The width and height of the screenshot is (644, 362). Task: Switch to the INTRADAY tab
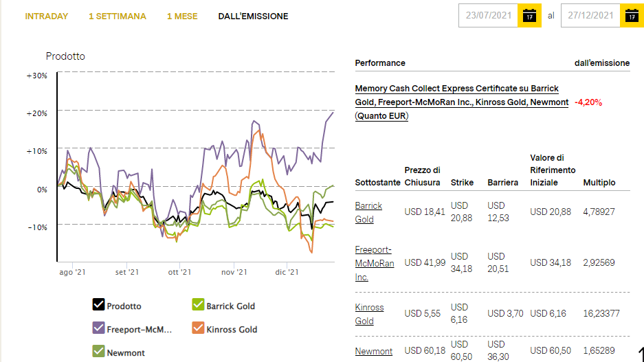pos(47,16)
